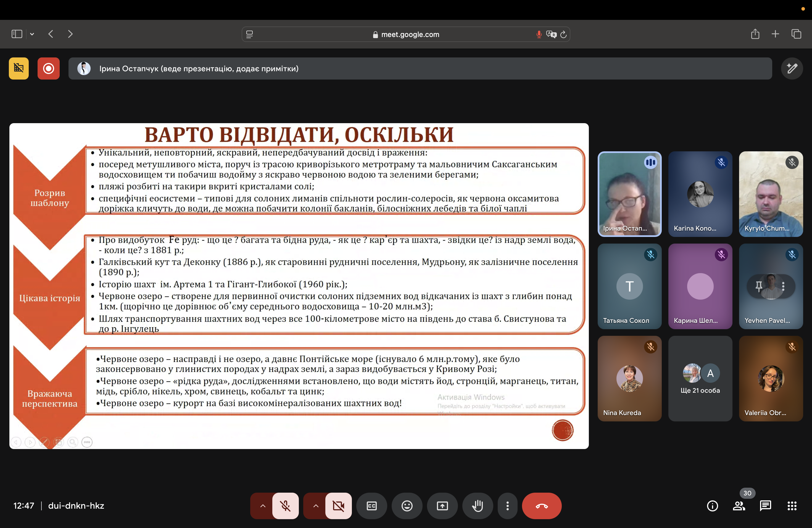Unmute the microphone toggle
This screenshot has width=812, height=528.
[285, 505]
